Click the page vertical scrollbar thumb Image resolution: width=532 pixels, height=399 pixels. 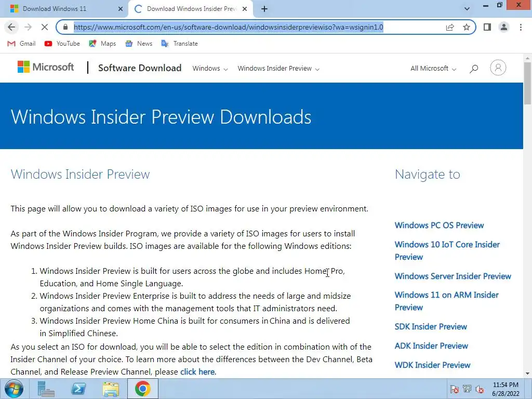[x=528, y=83]
